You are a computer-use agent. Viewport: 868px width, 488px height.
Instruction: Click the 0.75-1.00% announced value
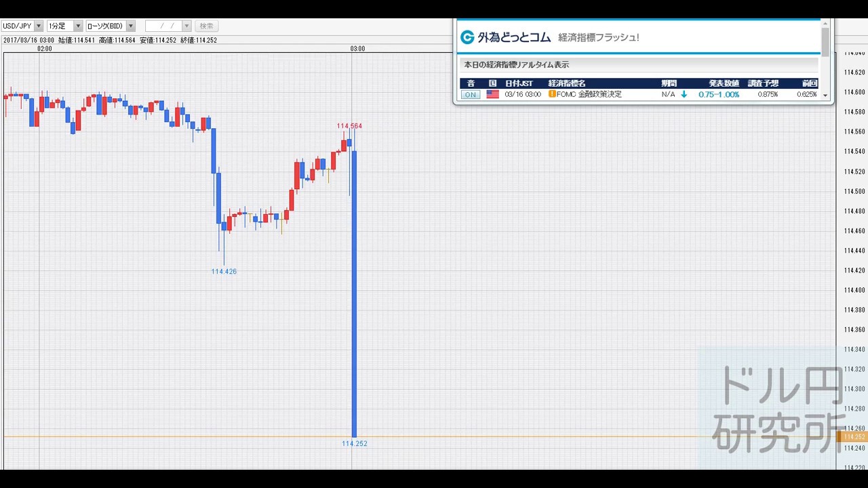(719, 94)
